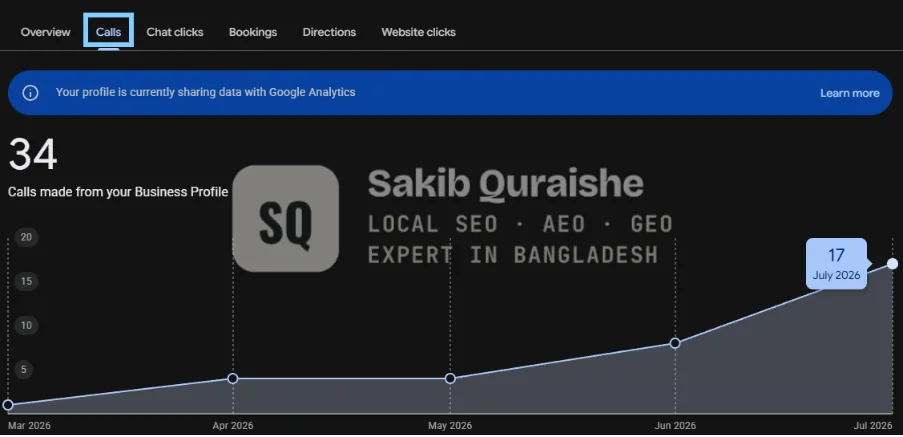Click the 10 y-axis label
903x437 pixels.
pyautogui.click(x=26, y=325)
